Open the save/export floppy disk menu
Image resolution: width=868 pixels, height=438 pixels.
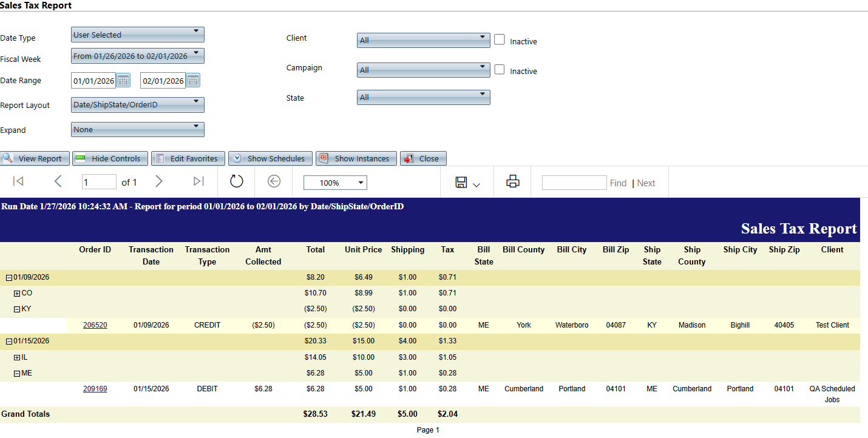click(467, 182)
